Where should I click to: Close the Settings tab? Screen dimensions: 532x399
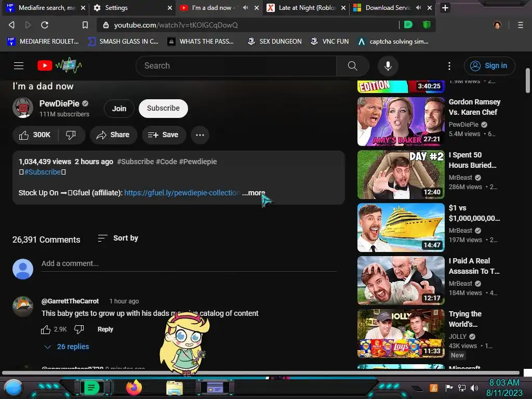pos(170,8)
